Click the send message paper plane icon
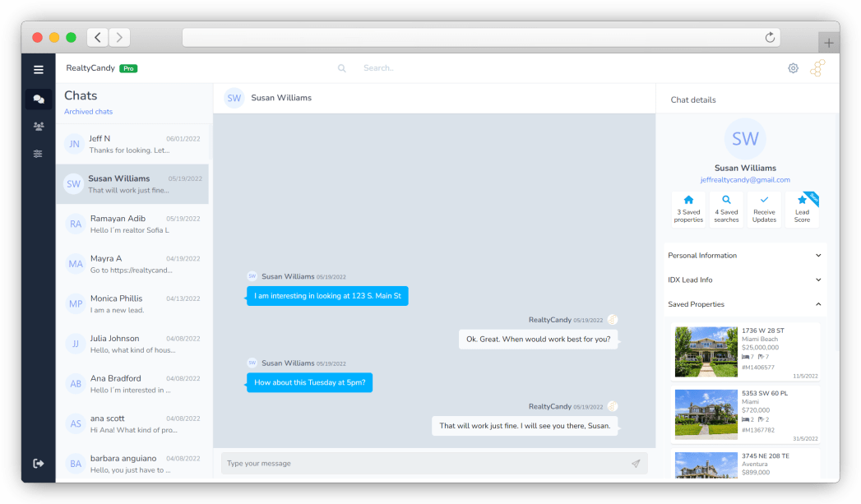 (636, 464)
